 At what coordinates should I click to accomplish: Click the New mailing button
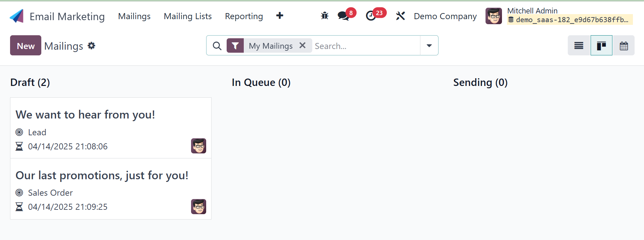26,46
